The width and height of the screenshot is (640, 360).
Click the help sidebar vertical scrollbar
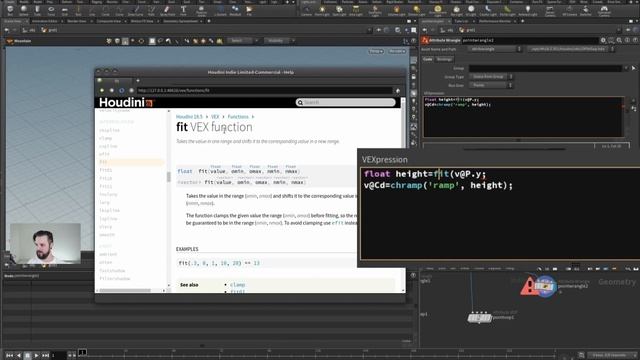[169, 177]
